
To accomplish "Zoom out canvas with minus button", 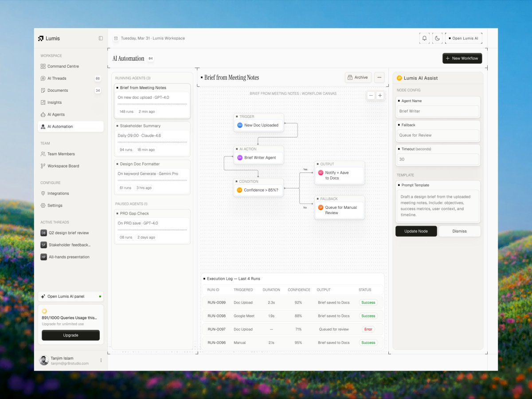I will pyautogui.click(x=371, y=95).
